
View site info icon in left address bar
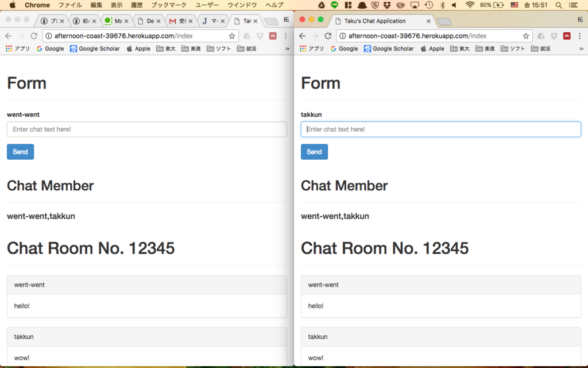[48, 36]
